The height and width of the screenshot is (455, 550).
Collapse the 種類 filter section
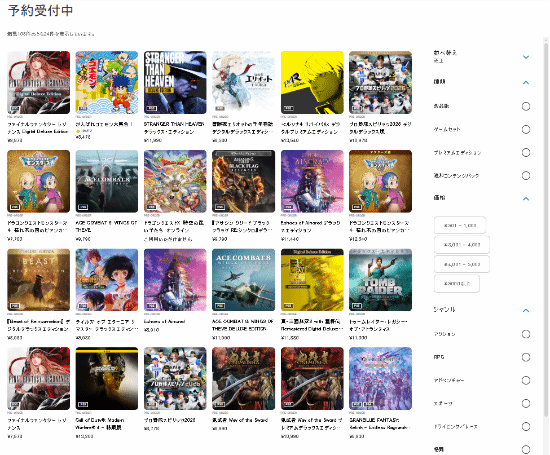[525, 83]
